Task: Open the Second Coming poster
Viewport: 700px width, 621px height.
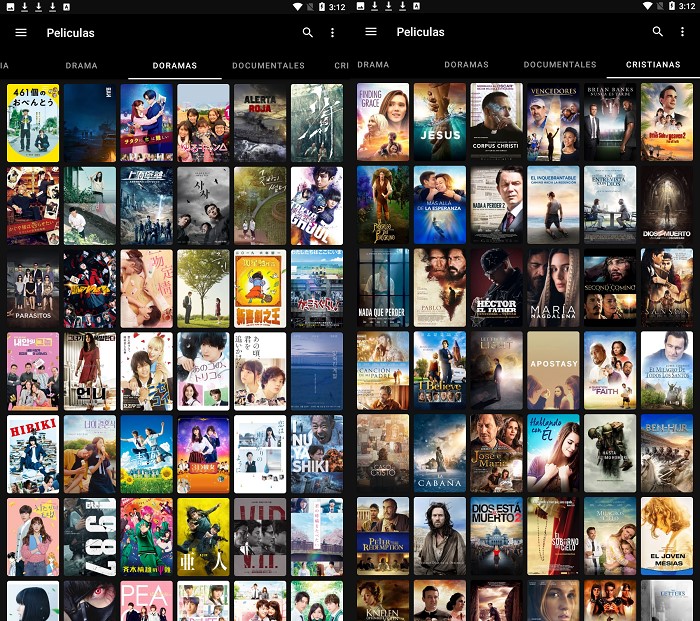Action: pos(610,288)
